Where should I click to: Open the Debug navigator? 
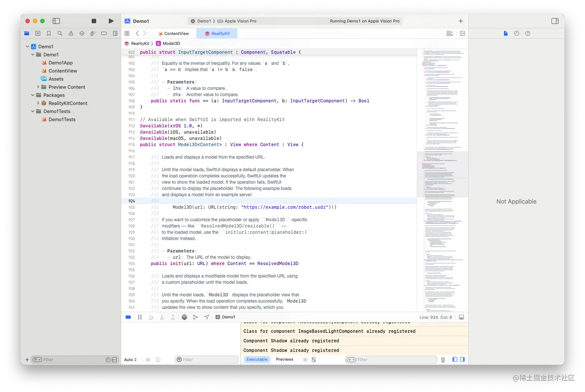pyautogui.click(x=93, y=33)
